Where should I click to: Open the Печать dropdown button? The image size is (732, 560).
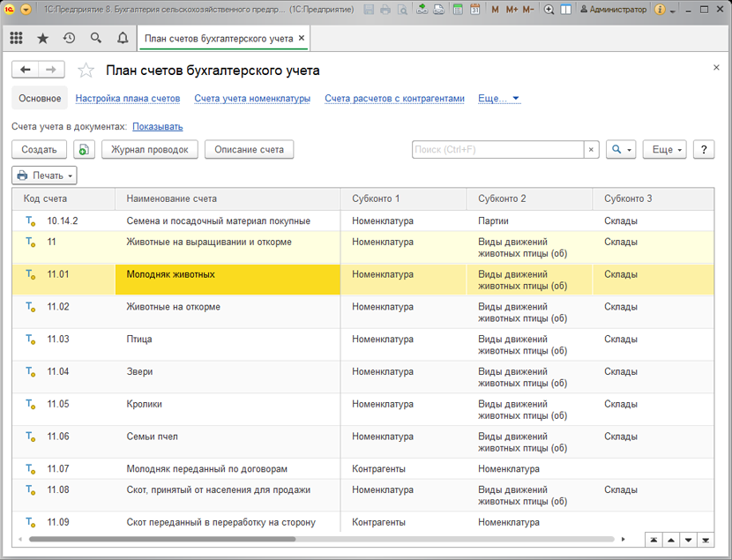tap(44, 175)
